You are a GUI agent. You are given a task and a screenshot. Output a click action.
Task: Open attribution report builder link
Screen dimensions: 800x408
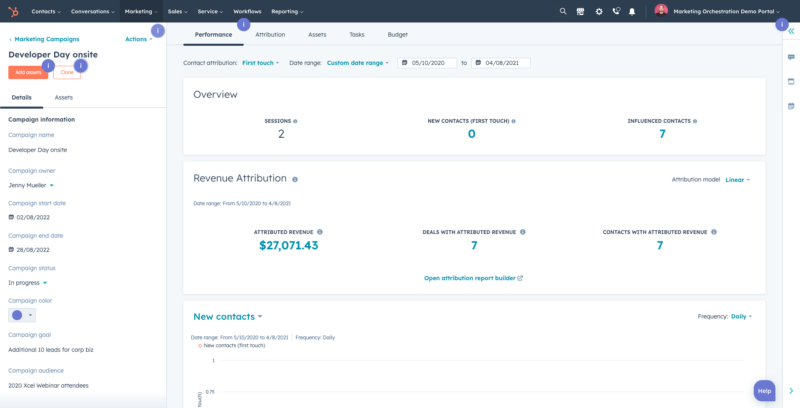[x=473, y=278]
